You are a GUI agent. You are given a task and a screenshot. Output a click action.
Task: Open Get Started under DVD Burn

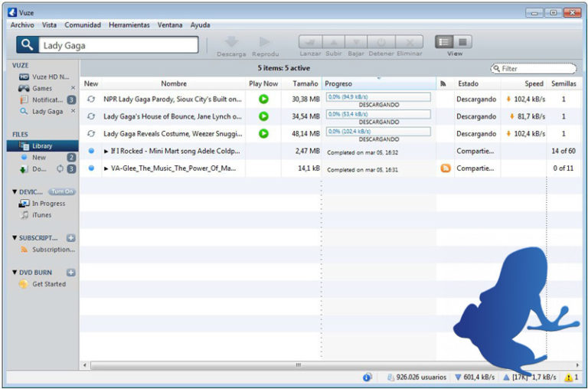(49, 284)
